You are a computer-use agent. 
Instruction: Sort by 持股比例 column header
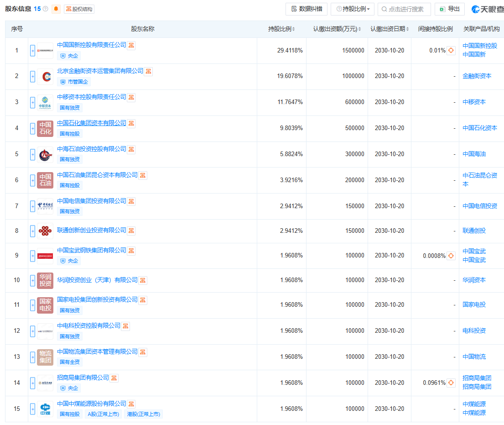tap(281, 29)
